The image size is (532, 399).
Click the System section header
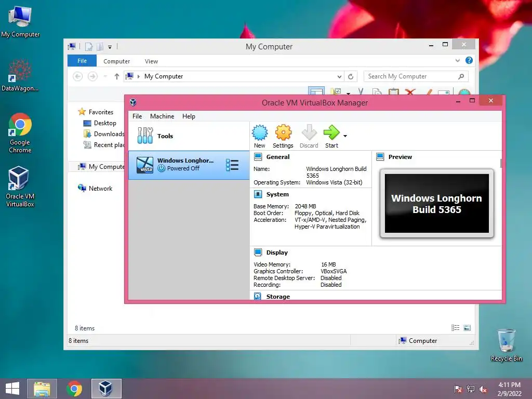tap(277, 194)
